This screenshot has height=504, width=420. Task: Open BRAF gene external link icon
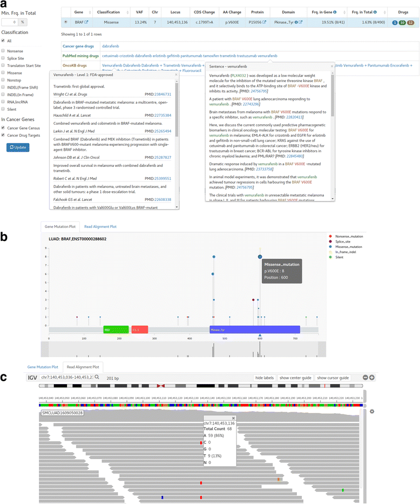[86, 22]
